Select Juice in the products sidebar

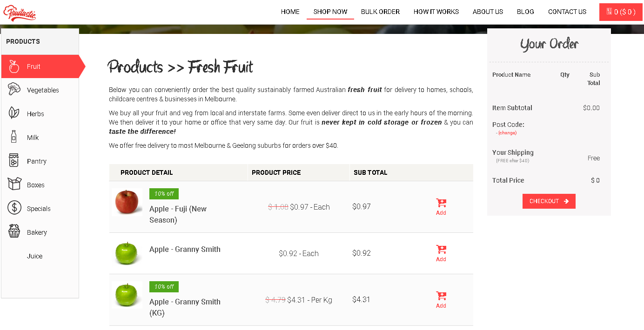click(35, 256)
